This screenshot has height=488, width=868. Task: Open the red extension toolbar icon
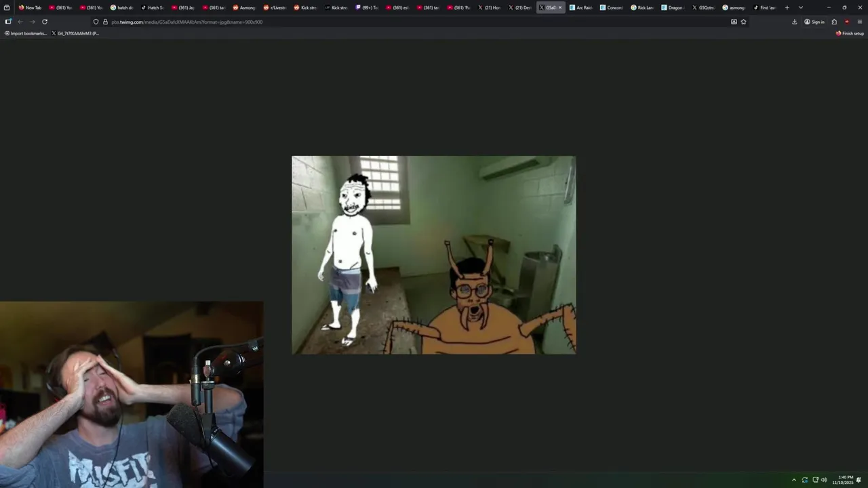coord(846,22)
